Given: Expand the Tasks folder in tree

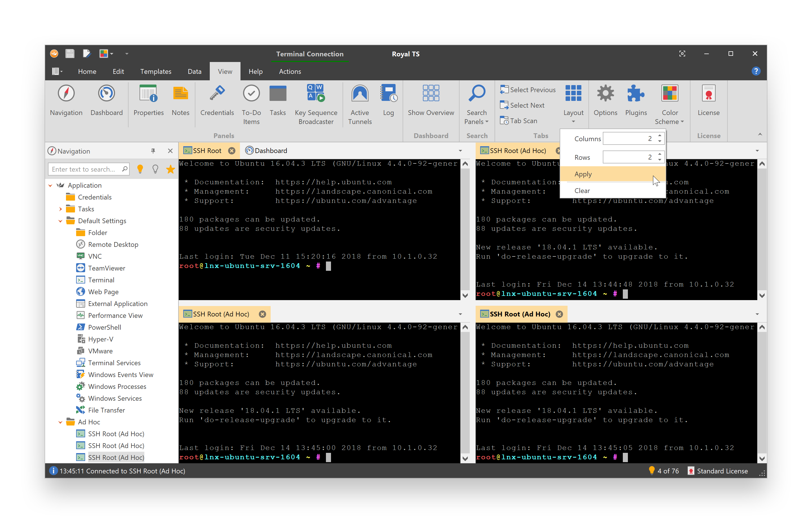Looking at the screenshot, I should (60, 209).
